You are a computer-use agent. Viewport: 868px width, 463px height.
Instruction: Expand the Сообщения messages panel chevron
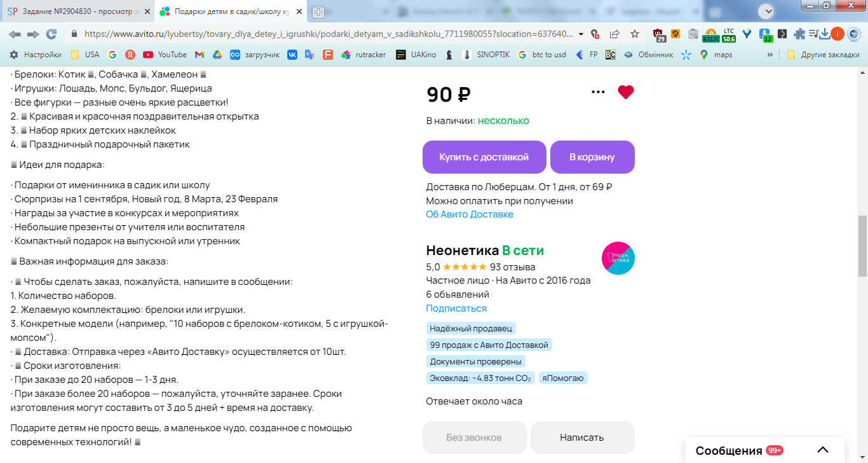[x=822, y=450]
